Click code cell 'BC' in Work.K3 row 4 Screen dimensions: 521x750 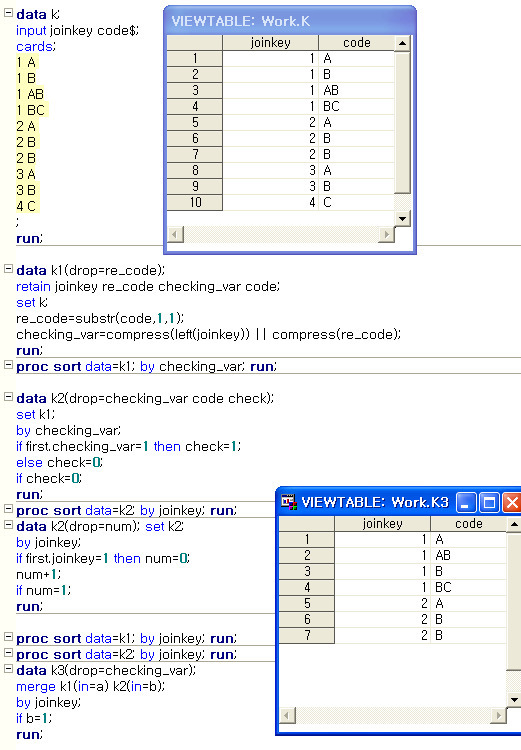pos(468,587)
